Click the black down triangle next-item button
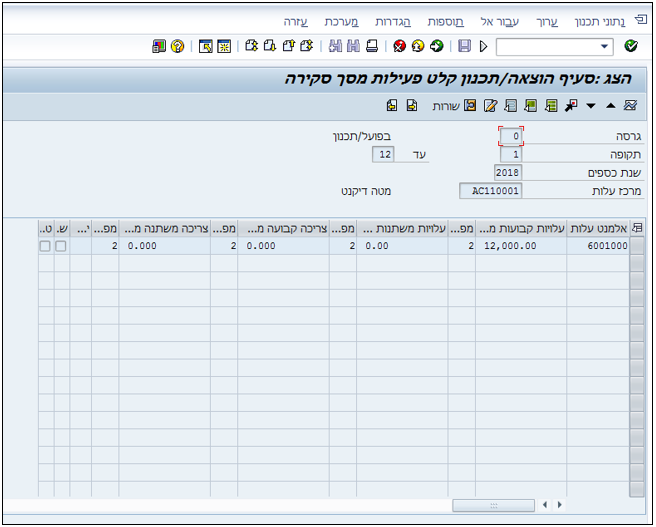The image size is (656, 527). click(x=591, y=106)
